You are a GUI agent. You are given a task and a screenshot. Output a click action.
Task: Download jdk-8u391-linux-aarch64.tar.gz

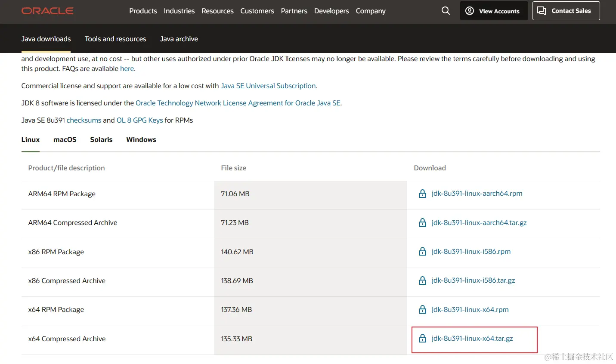[479, 222]
